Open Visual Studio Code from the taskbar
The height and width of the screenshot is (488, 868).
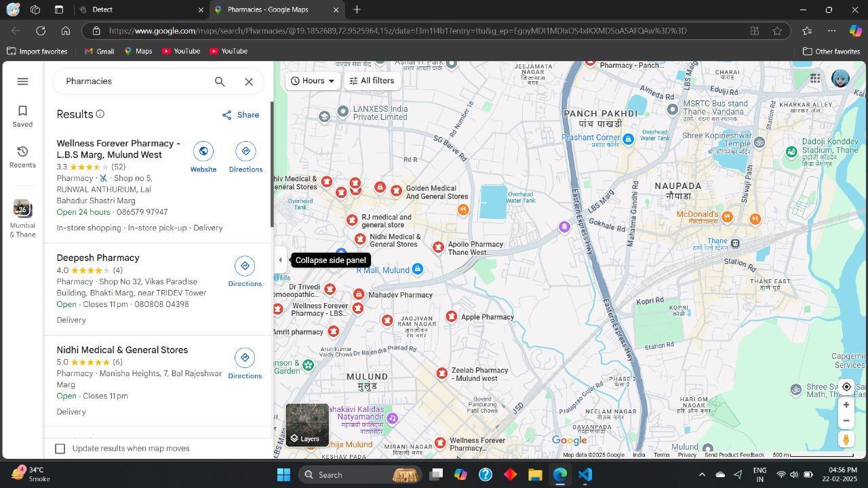point(585,475)
